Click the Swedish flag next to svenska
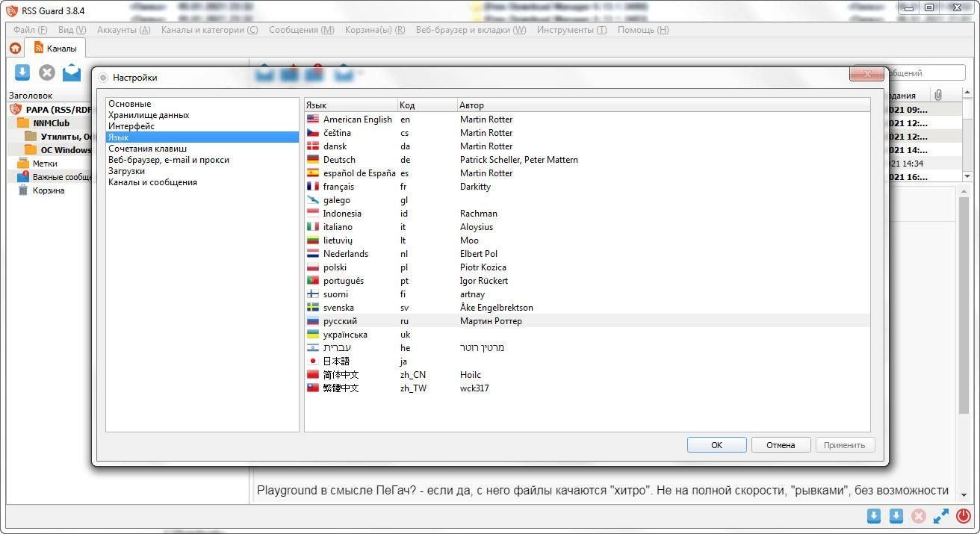The width and height of the screenshot is (980, 534). (313, 308)
